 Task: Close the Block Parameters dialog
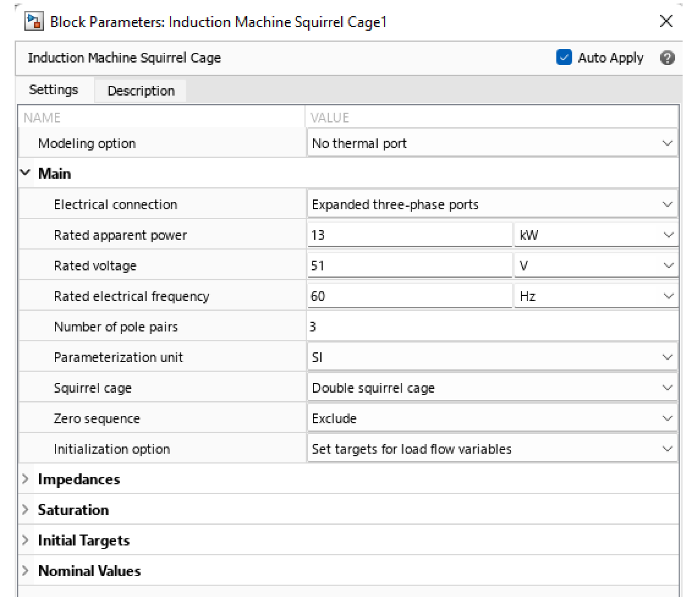click(666, 21)
